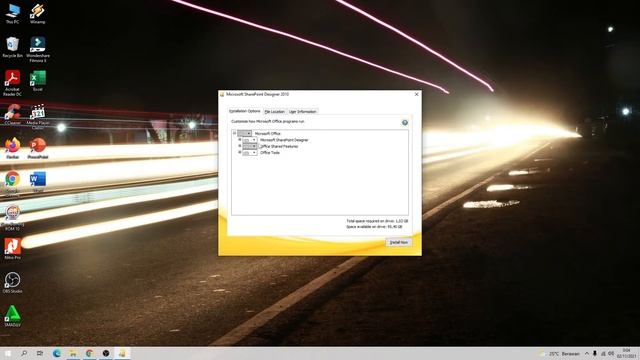Screen dimensions: 640x360
Task: Select the Microsoft SharePoint Designer label
Action: pyautogui.click(x=284, y=140)
